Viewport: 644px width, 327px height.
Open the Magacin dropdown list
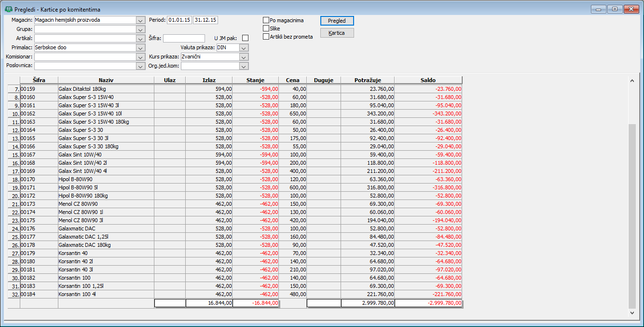140,20
